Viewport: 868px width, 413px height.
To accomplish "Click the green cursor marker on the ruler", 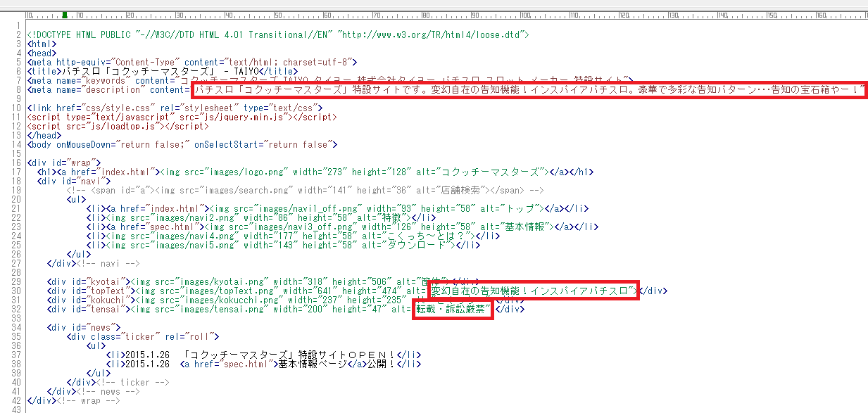I will 65,14.
